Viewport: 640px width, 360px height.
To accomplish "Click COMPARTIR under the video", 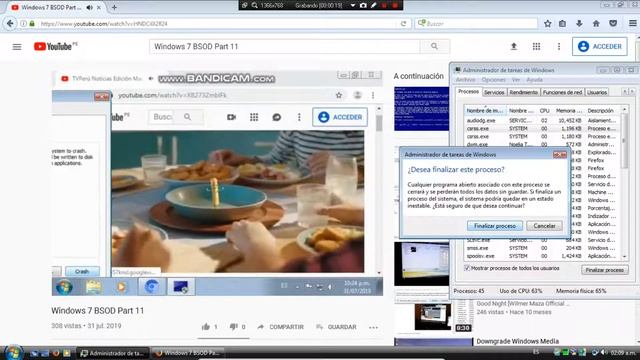I will point(281,327).
